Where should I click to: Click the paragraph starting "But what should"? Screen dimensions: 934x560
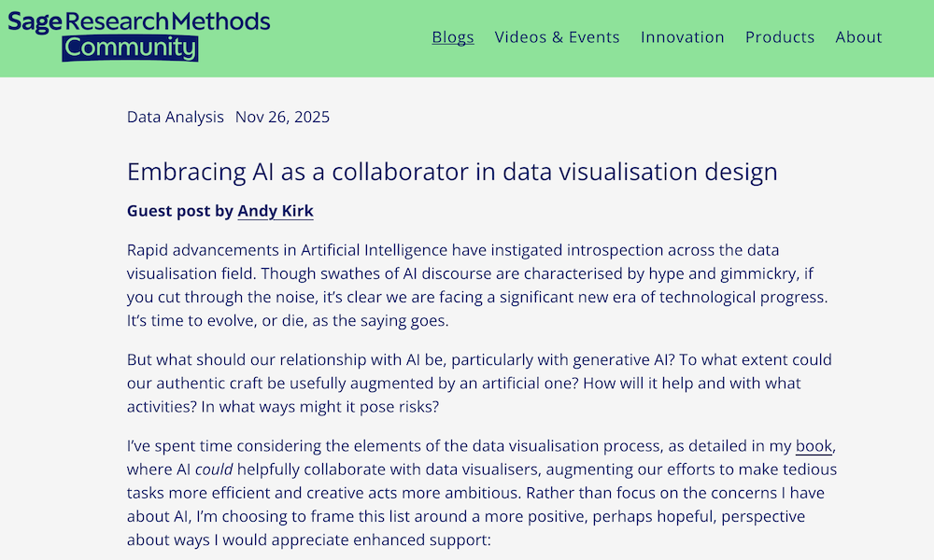point(467,383)
